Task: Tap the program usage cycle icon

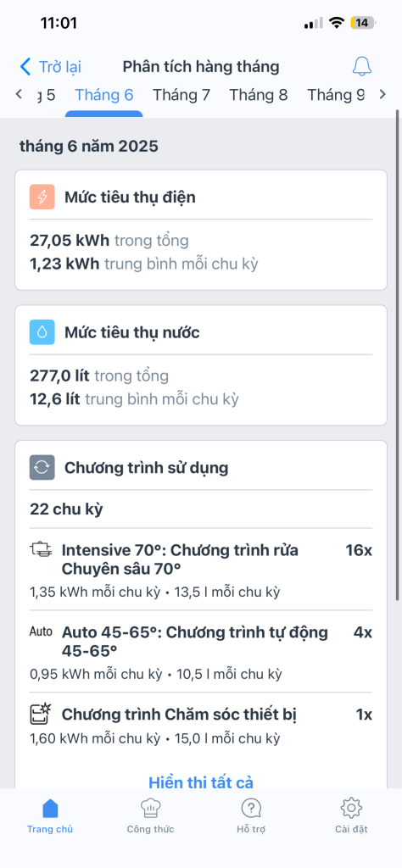Action: (x=42, y=467)
